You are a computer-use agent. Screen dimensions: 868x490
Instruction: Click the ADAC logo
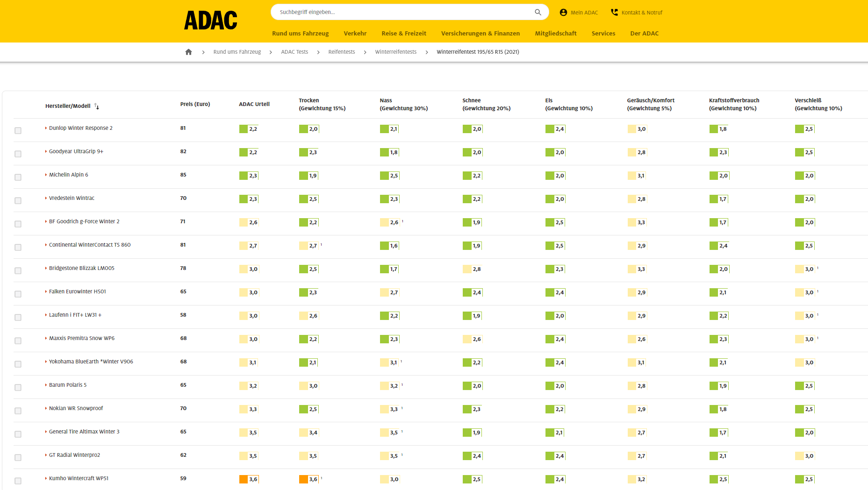coord(210,21)
